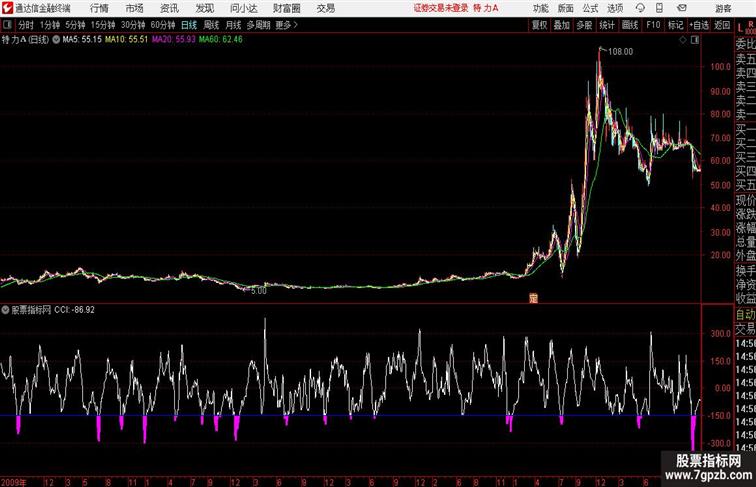
Task: Click the 108.00 high price label
Action: click(621, 52)
